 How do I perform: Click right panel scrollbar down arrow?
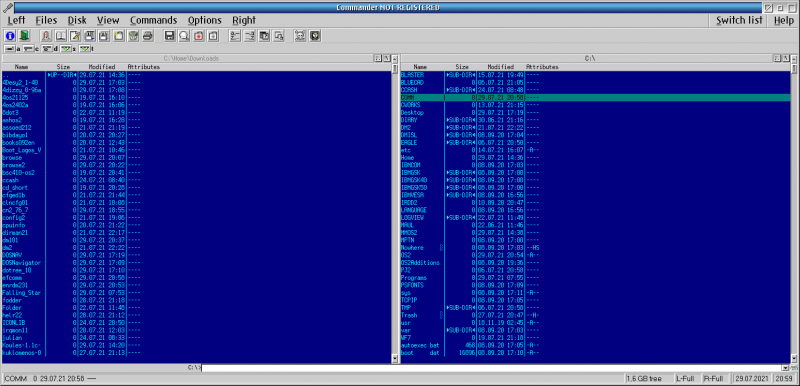click(x=794, y=359)
